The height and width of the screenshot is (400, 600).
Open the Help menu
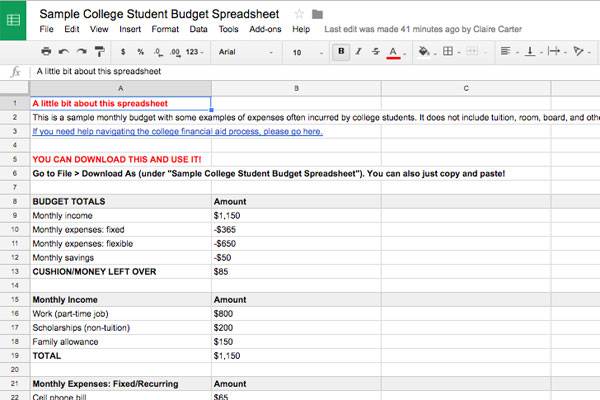pos(301,29)
